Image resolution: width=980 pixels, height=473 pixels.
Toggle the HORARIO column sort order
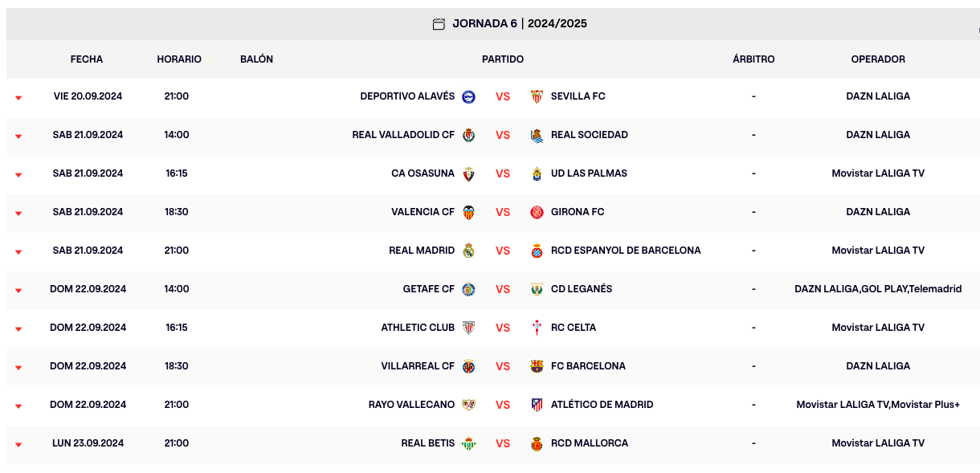(180, 59)
